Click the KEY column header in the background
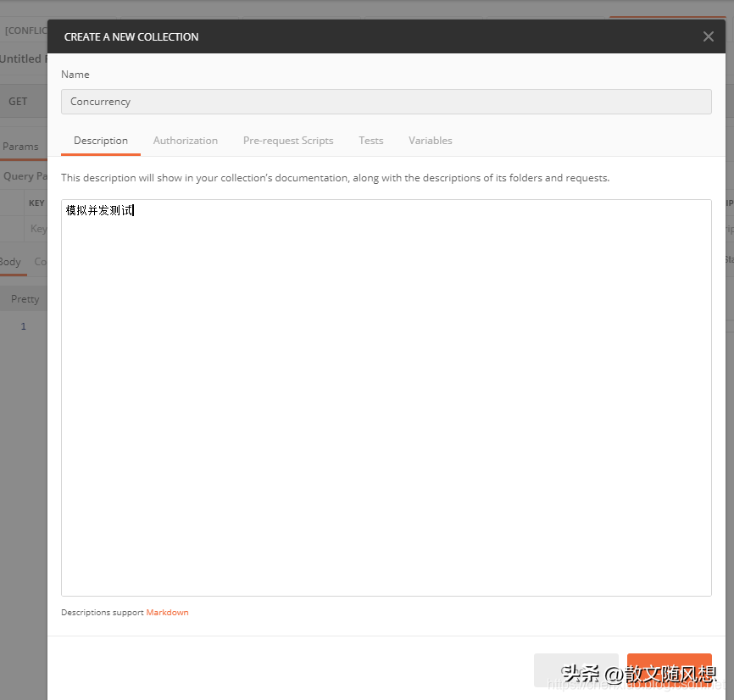The height and width of the screenshot is (700, 734). [x=36, y=203]
